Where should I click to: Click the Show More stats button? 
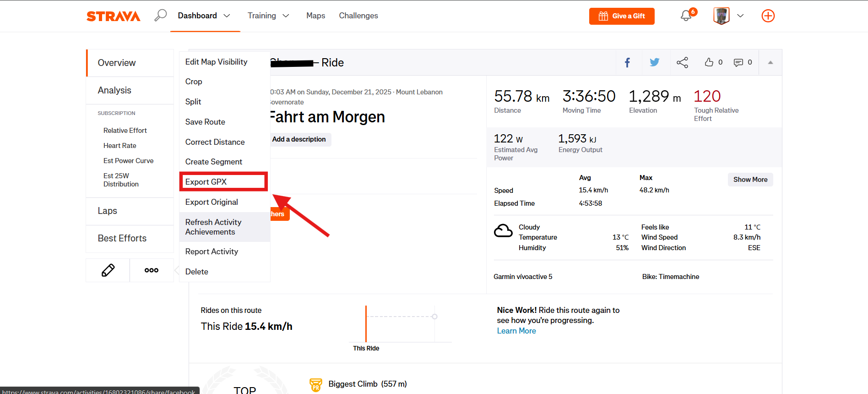750,180
